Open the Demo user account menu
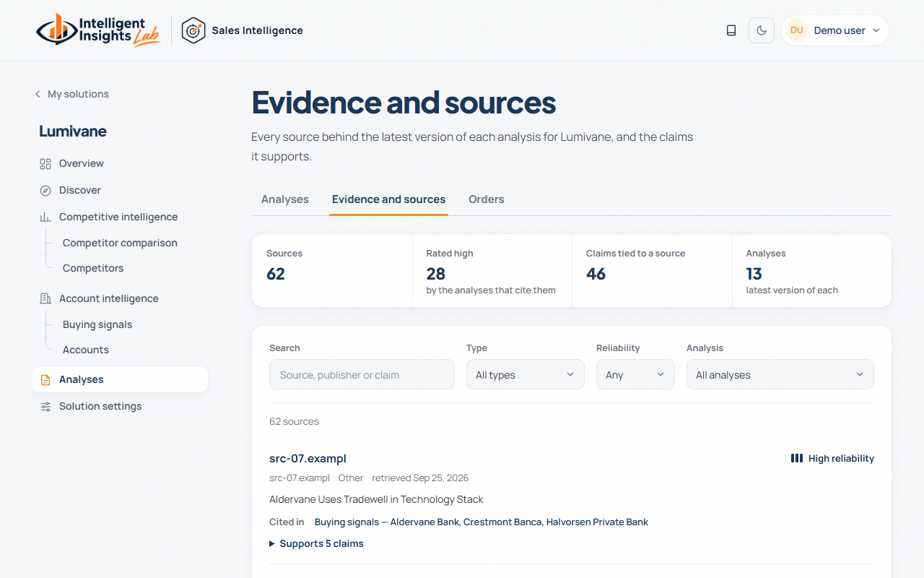 (834, 30)
